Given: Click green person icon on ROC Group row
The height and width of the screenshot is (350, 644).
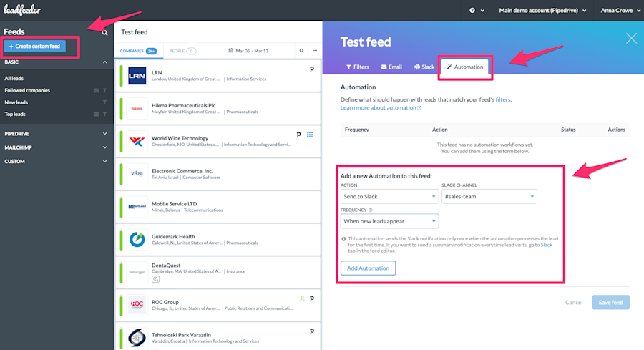Looking at the screenshot, I should pos(302,298).
